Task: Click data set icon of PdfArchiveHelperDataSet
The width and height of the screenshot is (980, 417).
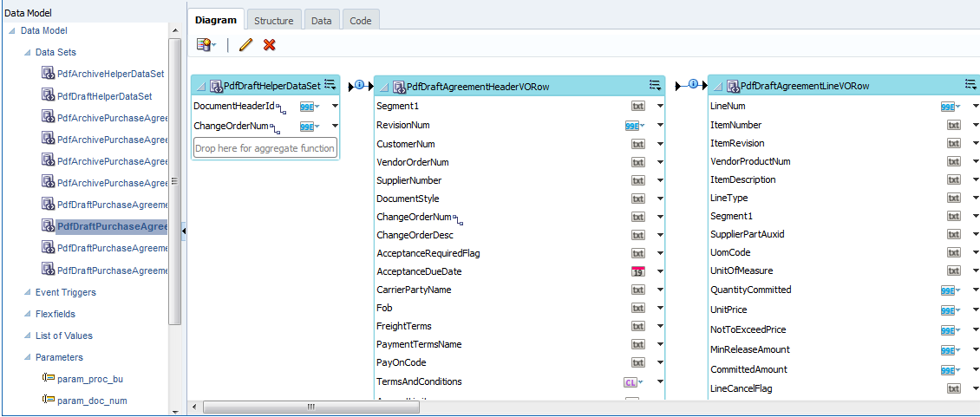Action: click(49, 73)
